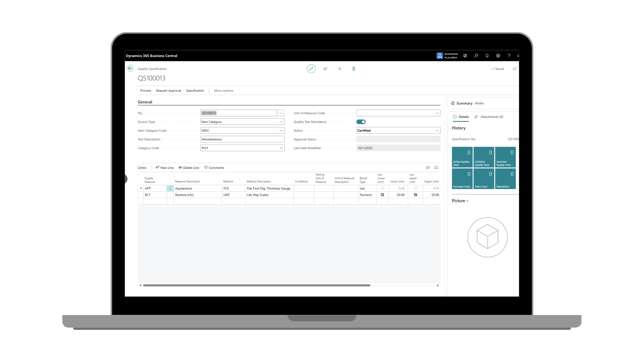Open the Request Approval menu
644x362 pixels.
[x=168, y=90]
